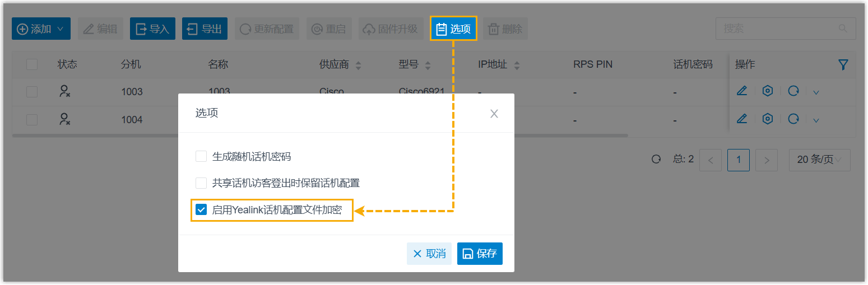Click the reprovision refresh icon for extension 1003
868x285 pixels.
click(793, 91)
